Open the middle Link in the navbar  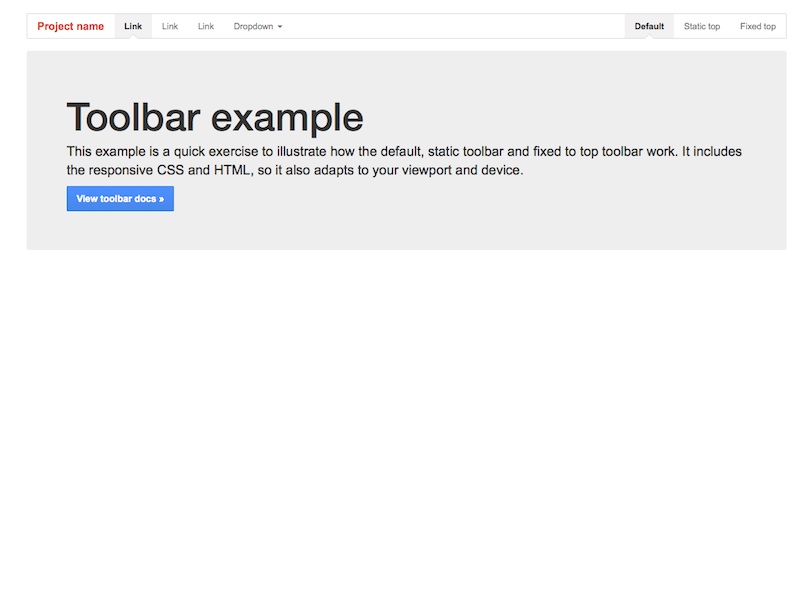click(x=170, y=26)
